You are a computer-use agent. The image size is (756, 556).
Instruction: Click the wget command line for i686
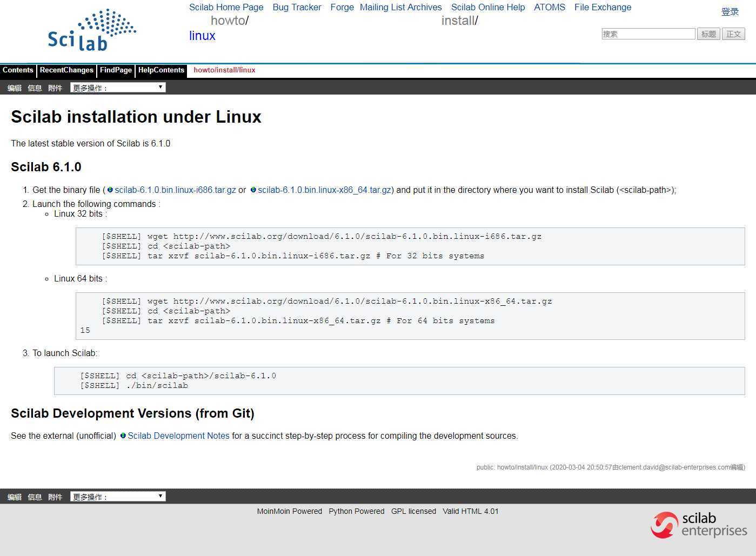322,237
